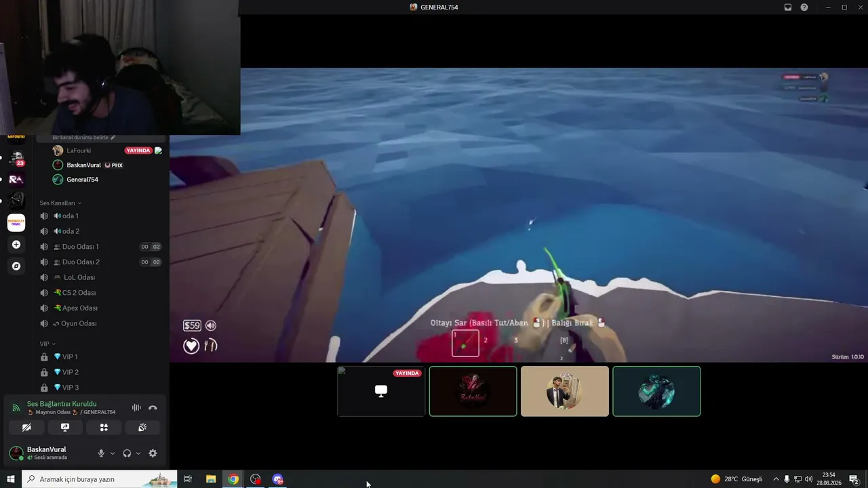Join the LoL Odası voice channel
The width and height of the screenshot is (868, 488).
pyautogui.click(x=100, y=277)
